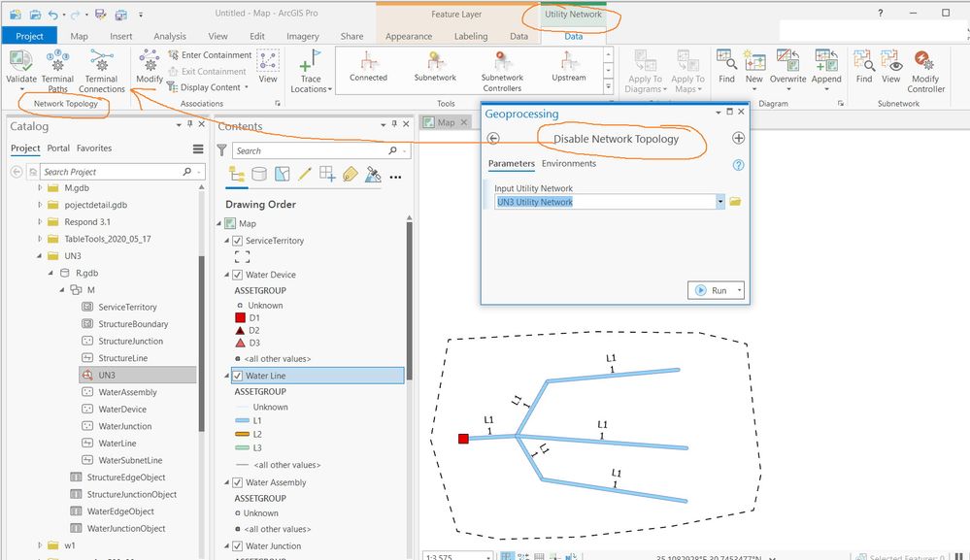Expand pojectdetail.gdb in Catalog
This screenshot has width=970, height=560.
(x=40, y=205)
